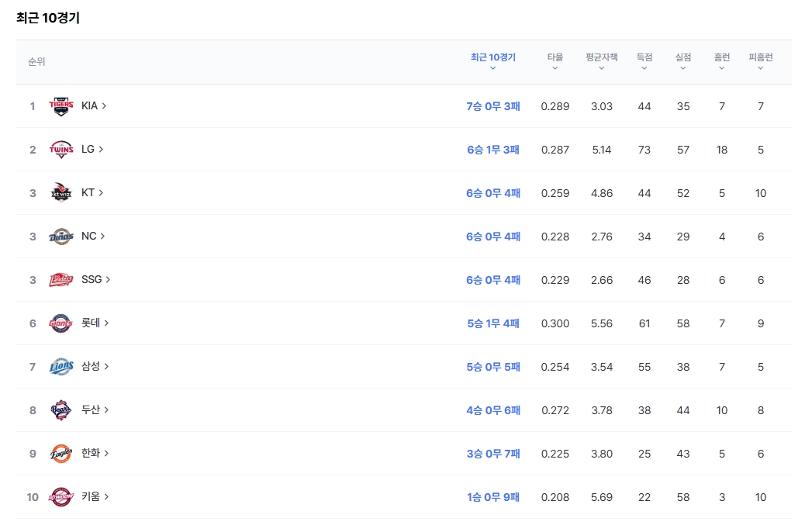Click 두산 batting average 0.272
The height and width of the screenshot is (532, 805).
point(555,410)
